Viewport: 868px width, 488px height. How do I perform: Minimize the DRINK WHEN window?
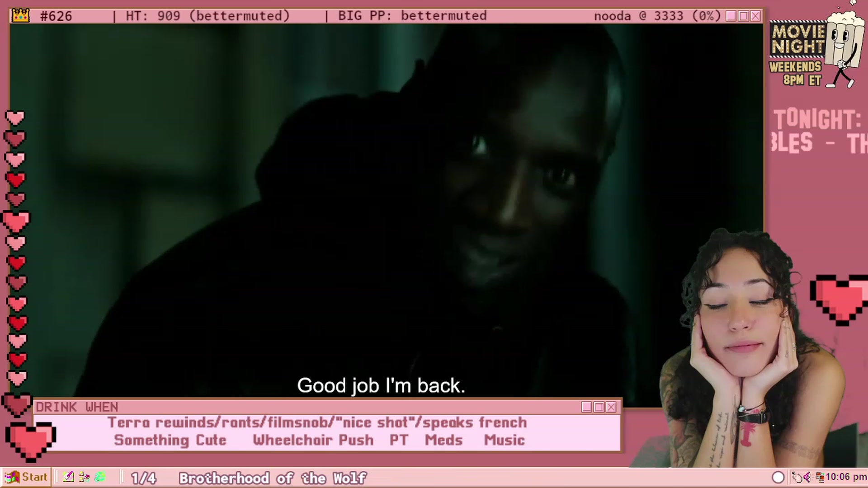[x=587, y=407]
